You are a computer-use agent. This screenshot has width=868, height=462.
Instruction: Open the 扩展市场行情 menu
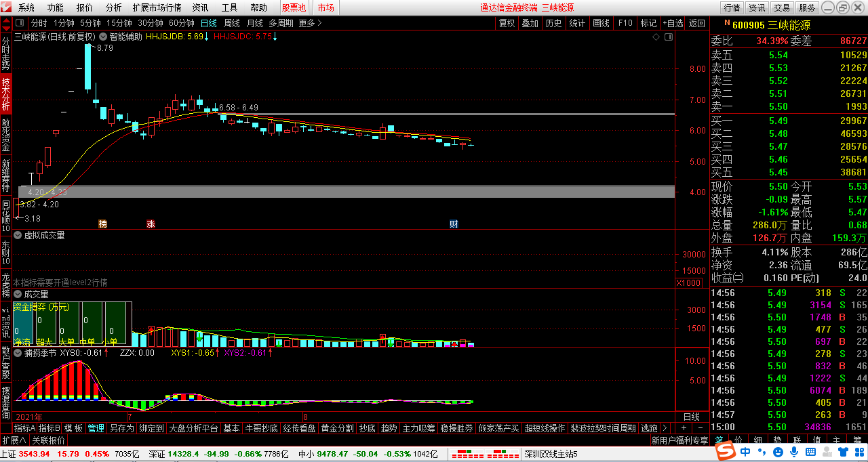click(157, 7)
